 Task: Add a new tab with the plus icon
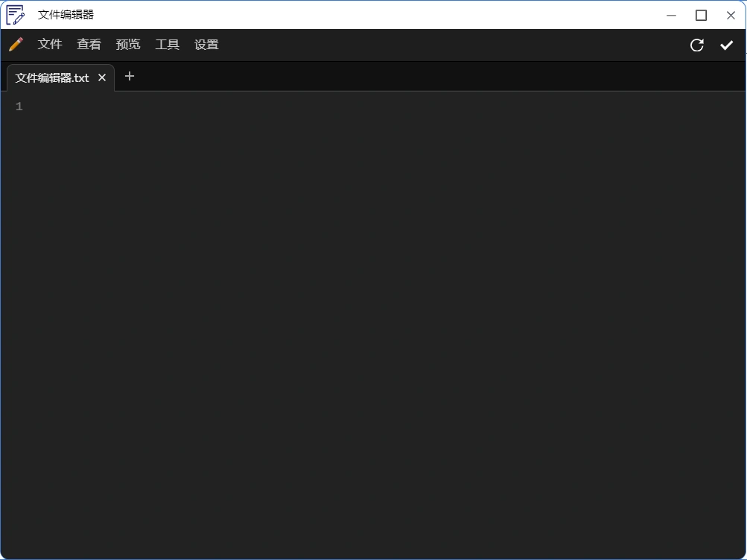[x=130, y=76]
